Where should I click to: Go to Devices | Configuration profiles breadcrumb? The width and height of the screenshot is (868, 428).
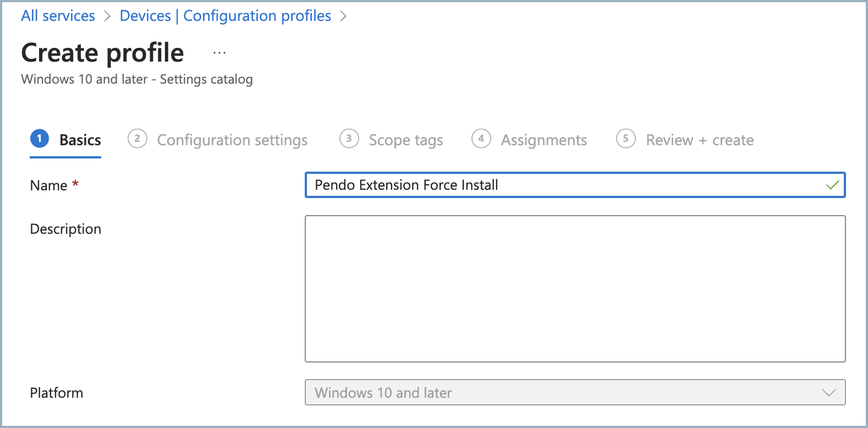[225, 16]
